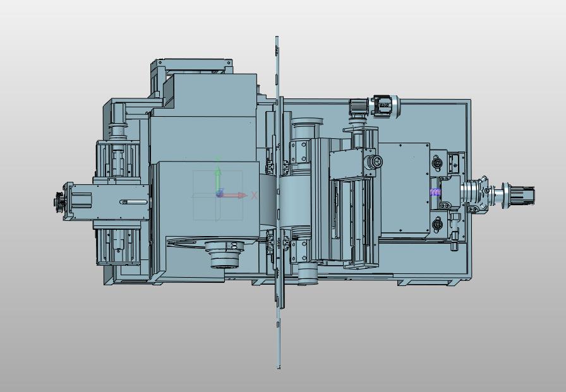Select the lower round connector on the right plate
The width and height of the screenshot is (566, 392).
[x=438, y=225]
